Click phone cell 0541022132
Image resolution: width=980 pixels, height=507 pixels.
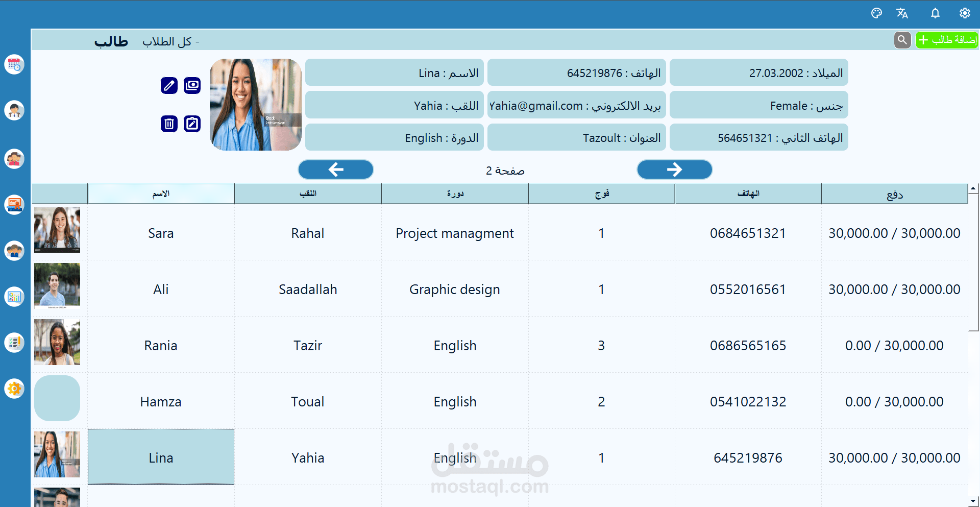pyautogui.click(x=748, y=401)
